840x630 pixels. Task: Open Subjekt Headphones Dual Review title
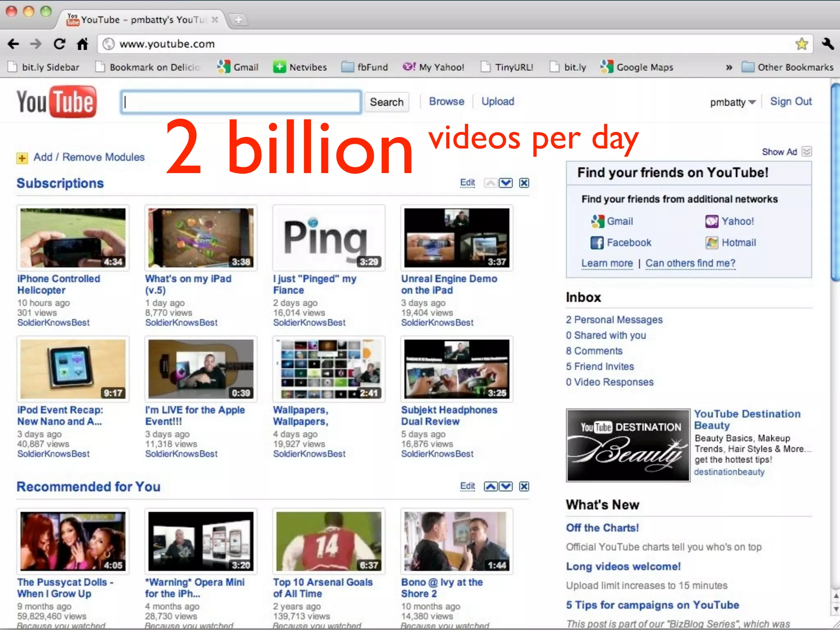coord(449,415)
